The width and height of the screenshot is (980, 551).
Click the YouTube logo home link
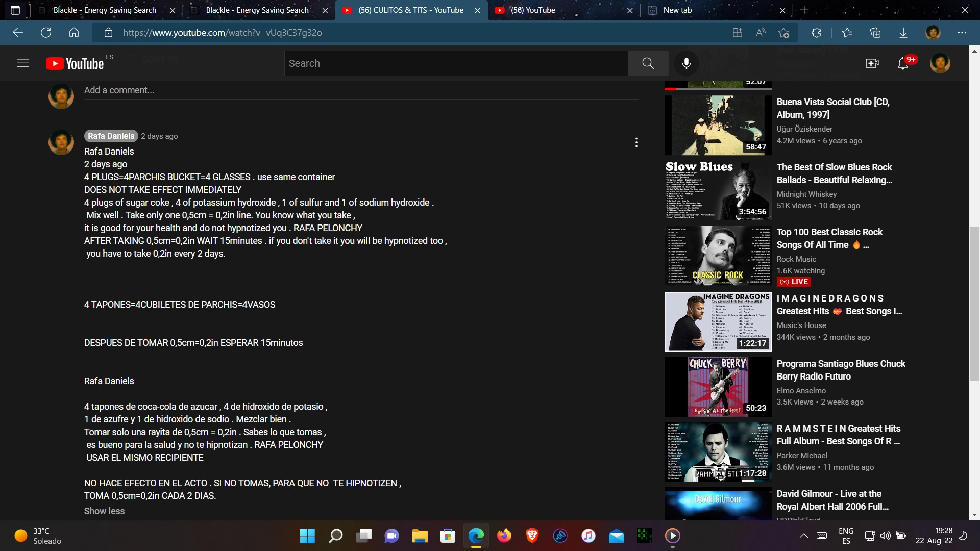75,63
